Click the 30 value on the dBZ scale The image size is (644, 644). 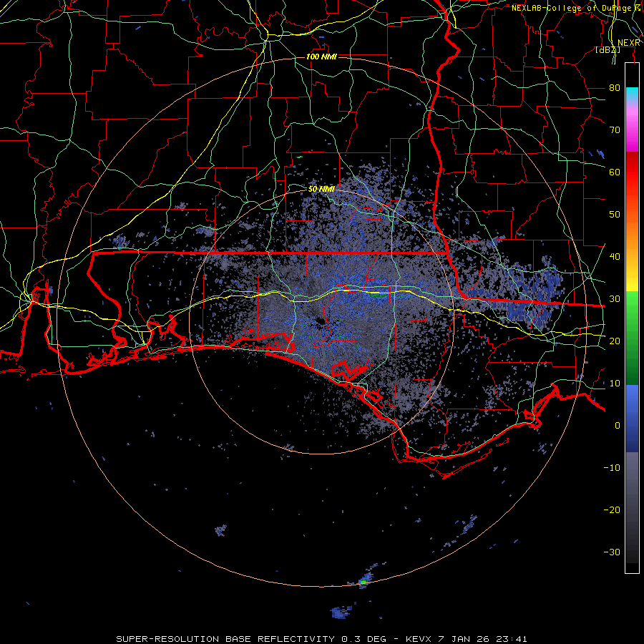615,299
